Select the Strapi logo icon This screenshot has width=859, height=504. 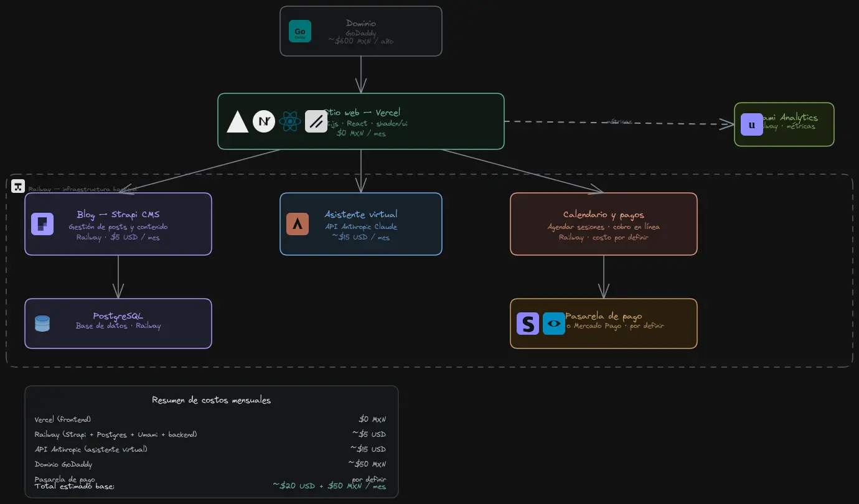42,224
